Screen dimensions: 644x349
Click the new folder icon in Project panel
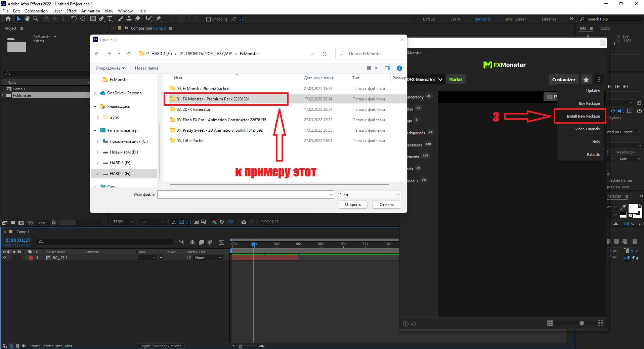(x=13, y=222)
